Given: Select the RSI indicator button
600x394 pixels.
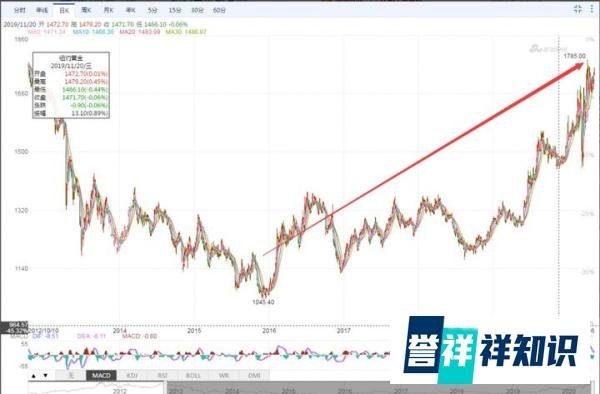Looking at the screenshot, I should pyautogui.click(x=163, y=376).
